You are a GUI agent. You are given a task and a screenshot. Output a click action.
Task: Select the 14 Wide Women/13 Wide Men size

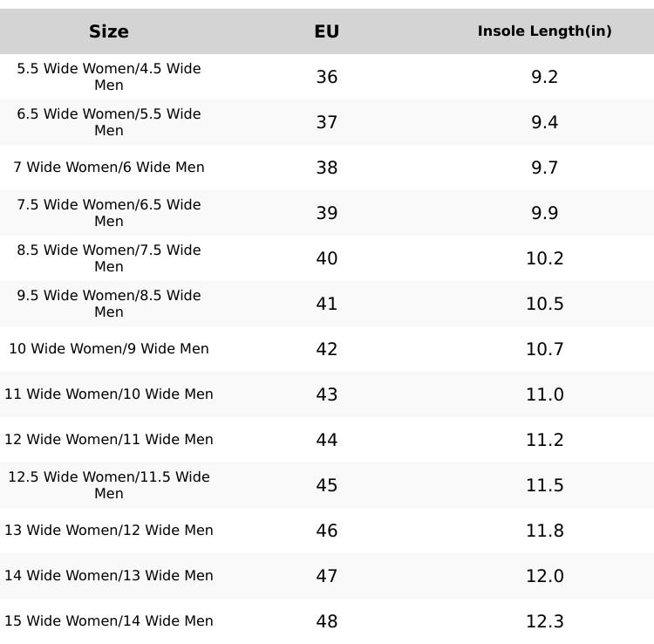tap(109, 576)
